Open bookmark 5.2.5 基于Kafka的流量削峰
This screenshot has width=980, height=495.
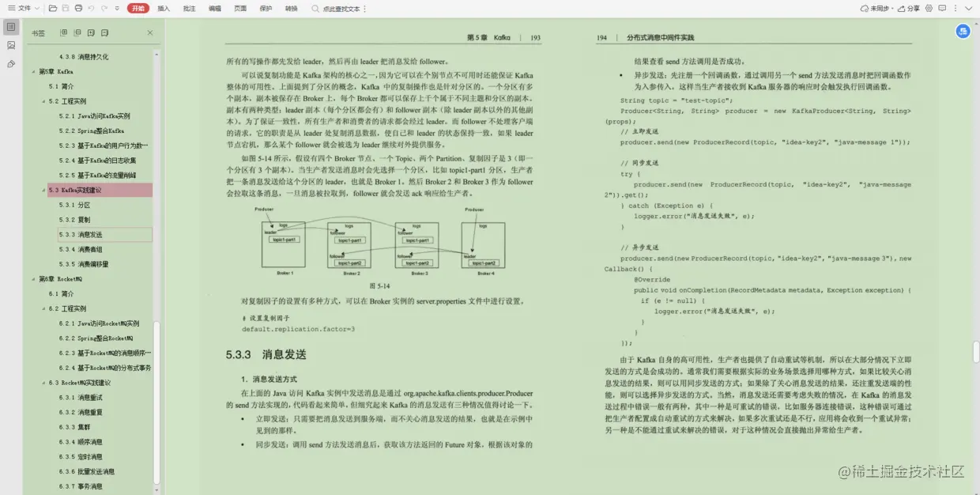(97, 176)
